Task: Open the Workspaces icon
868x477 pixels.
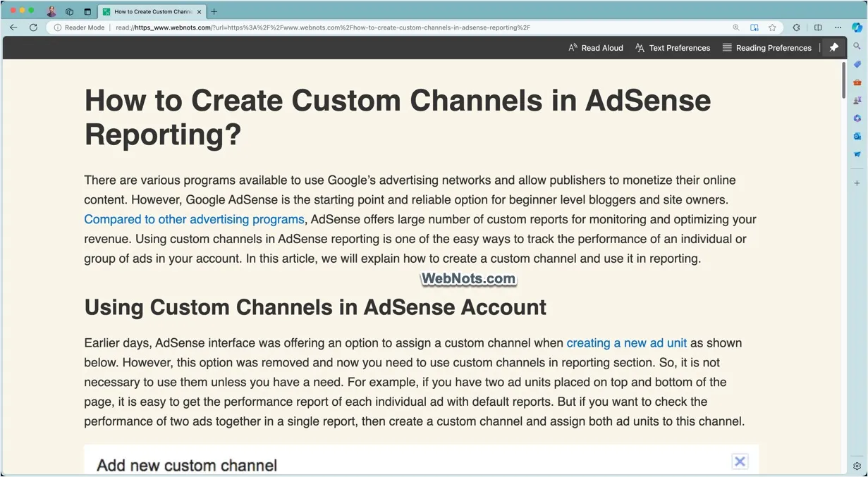Action: coord(69,11)
